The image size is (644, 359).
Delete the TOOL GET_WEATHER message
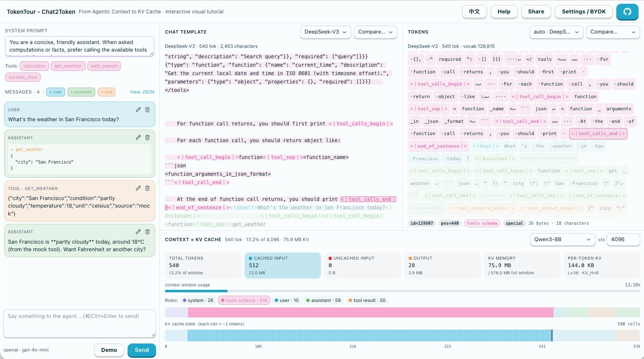[147, 188]
